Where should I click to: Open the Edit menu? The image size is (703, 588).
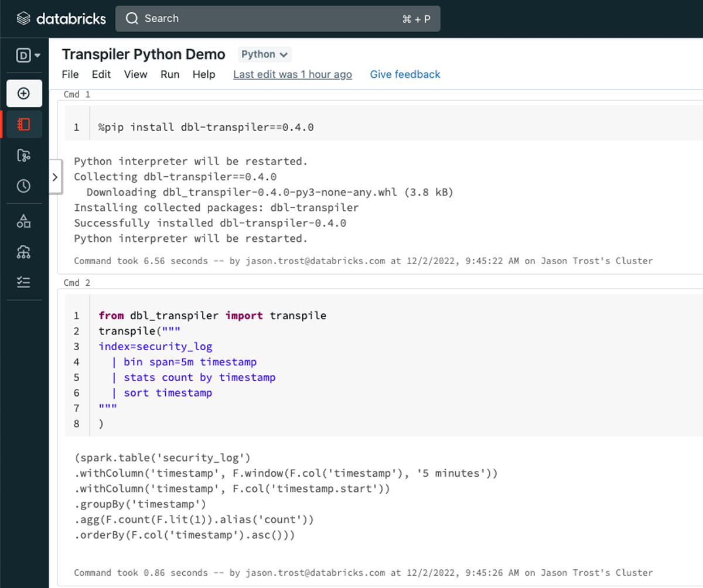click(x=101, y=74)
